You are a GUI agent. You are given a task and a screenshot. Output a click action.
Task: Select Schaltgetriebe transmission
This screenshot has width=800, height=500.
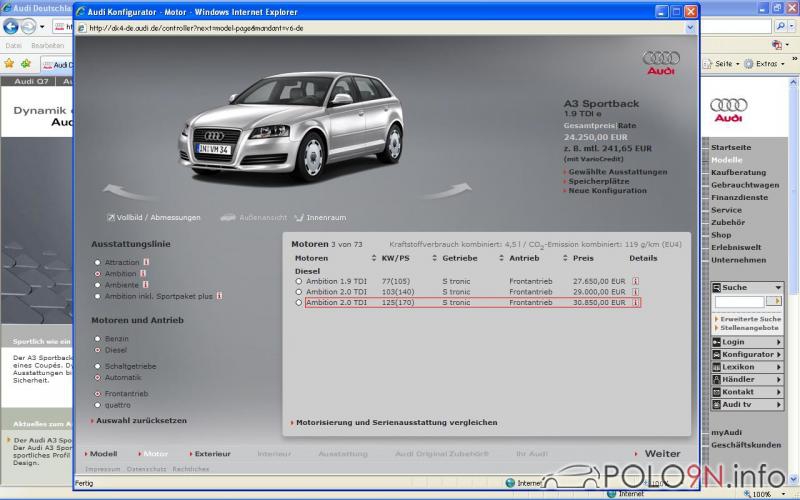click(97, 366)
